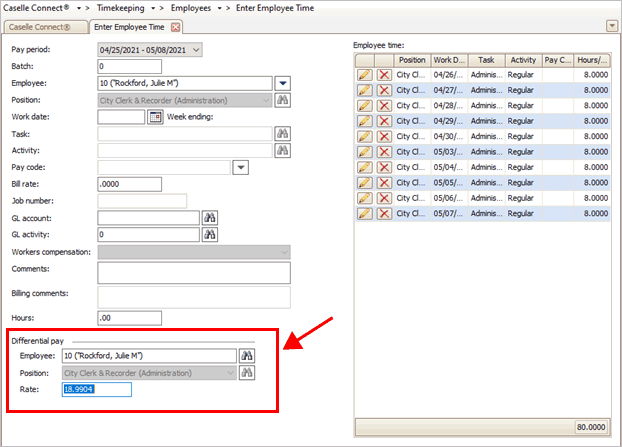The image size is (622, 447).
Task: Click the GL activity search binoculars icon
Action: pyautogui.click(x=210, y=235)
